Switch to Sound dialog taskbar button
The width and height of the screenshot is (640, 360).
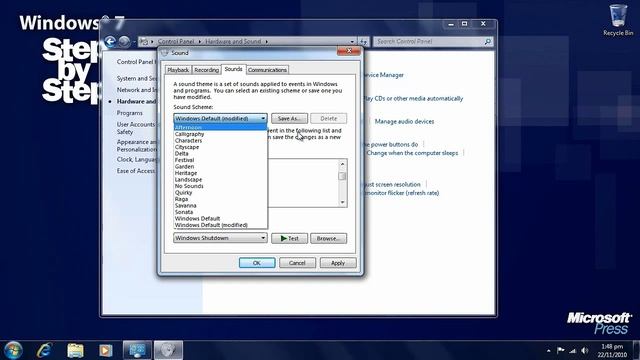point(168,350)
